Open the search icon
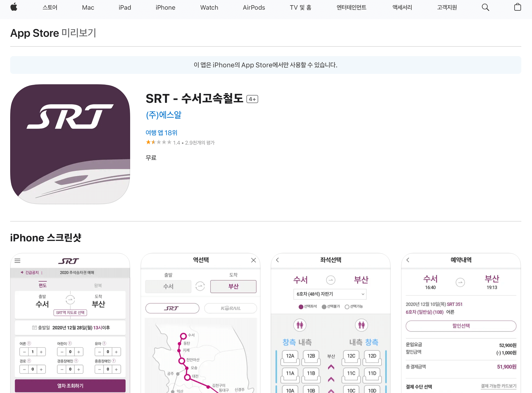The image size is (532, 393). click(485, 7)
